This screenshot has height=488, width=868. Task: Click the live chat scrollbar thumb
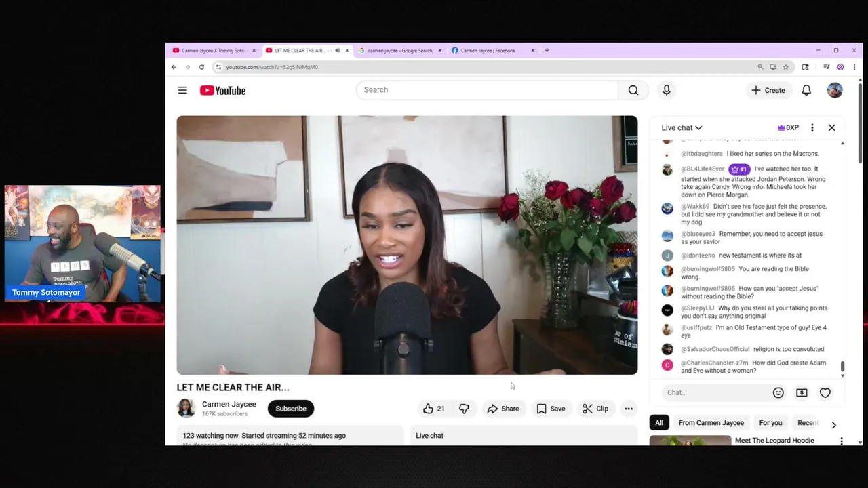click(842, 367)
